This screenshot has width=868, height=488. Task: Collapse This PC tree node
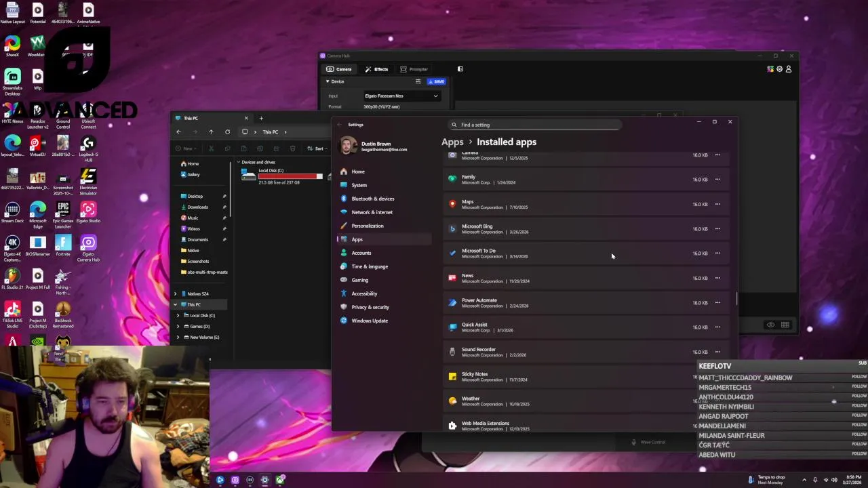(x=176, y=304)
